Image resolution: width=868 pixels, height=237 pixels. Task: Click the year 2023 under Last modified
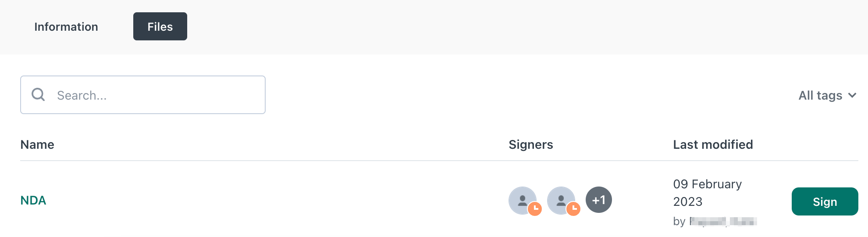pos(687,201)
